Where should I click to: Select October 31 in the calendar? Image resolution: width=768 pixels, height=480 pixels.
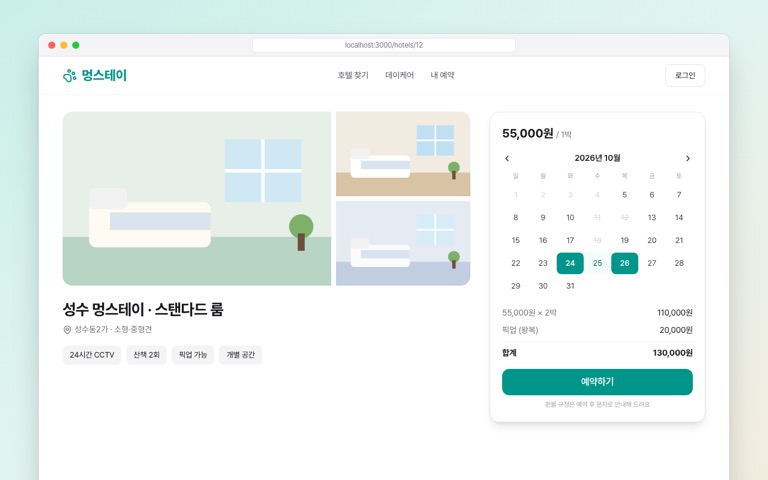click(x=570, y=286)
